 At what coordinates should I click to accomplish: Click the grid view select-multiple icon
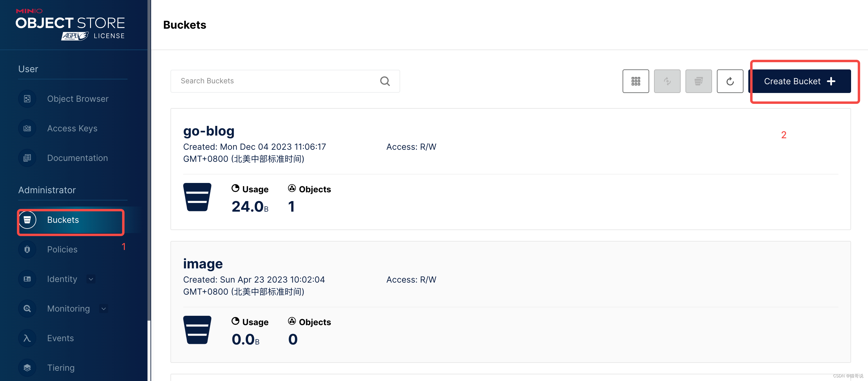tap(636, 81)
